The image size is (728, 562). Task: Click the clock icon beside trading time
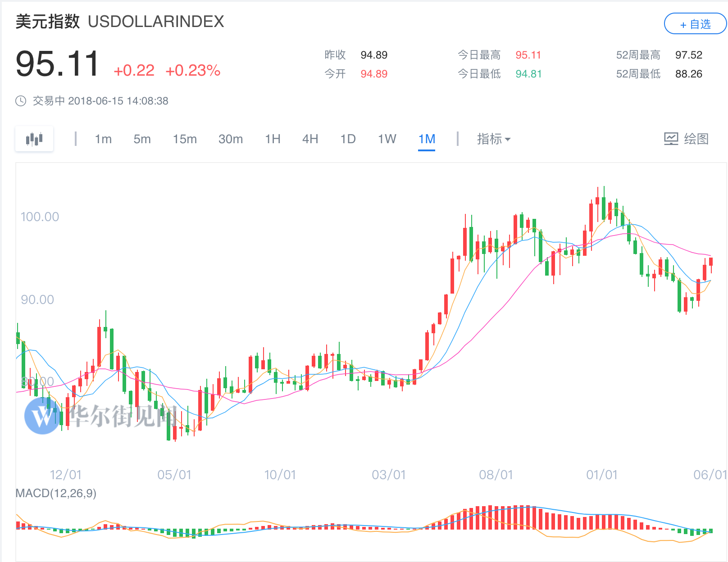[21, 101]
